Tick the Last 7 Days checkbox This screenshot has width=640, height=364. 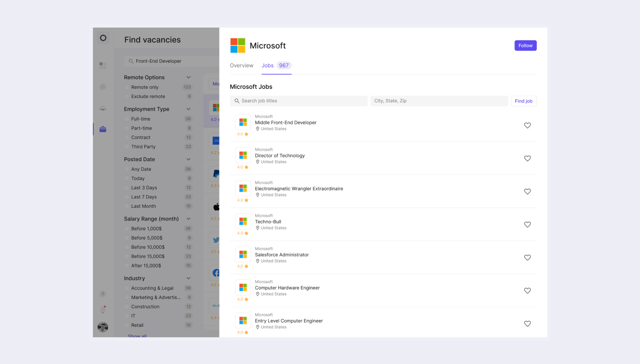click(x=127, y=197)
